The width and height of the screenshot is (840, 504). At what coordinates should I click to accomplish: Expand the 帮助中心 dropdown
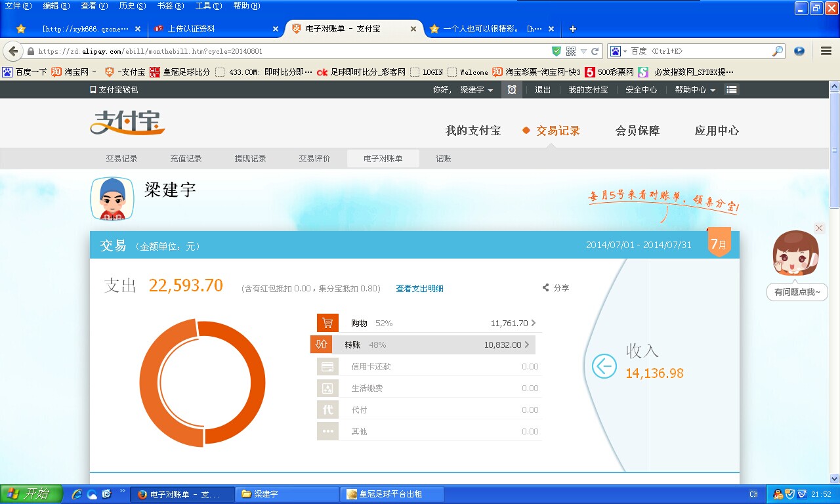coord(695,90)
